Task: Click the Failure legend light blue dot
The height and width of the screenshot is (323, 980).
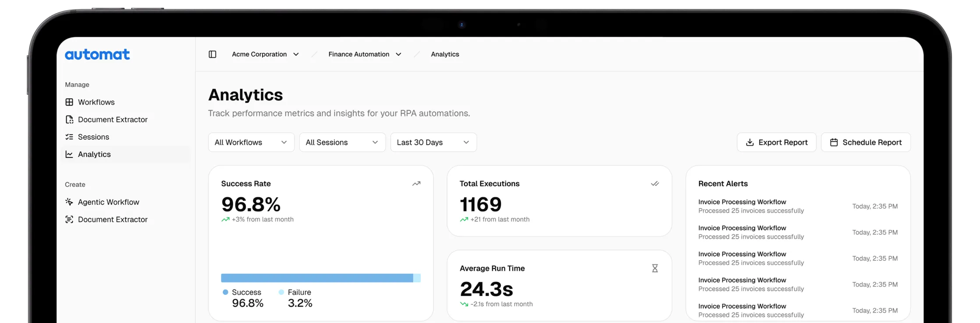Action: pos(281,292)
